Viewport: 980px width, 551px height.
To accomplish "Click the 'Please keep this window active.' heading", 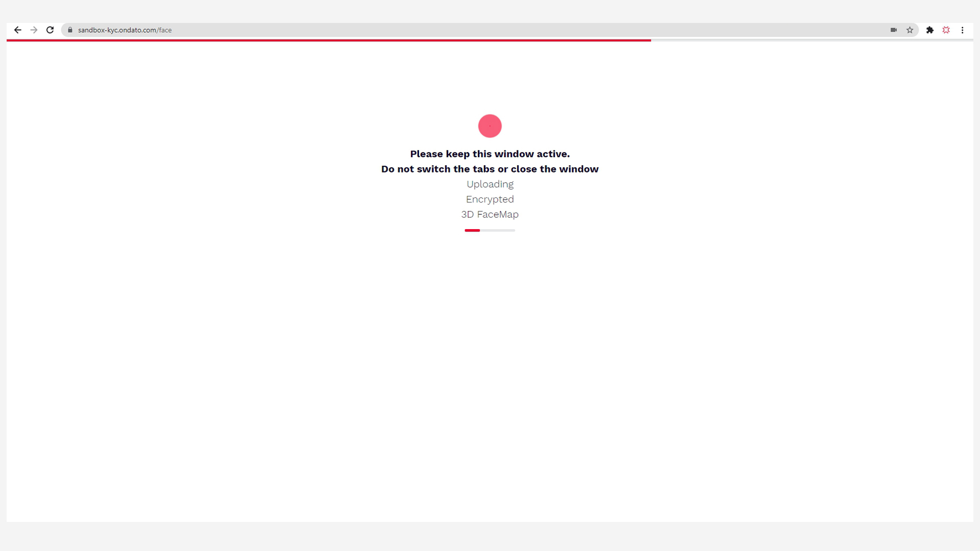I will coord(490,154).
